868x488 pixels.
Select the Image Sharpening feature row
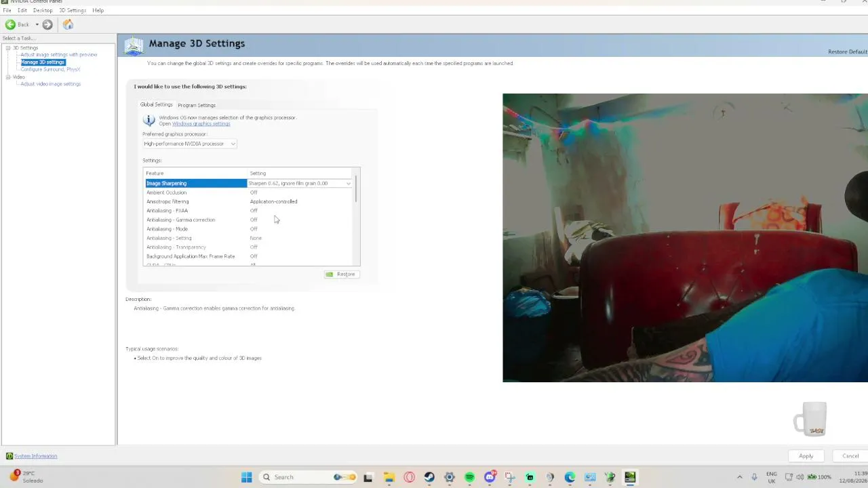tap(196, 183)
